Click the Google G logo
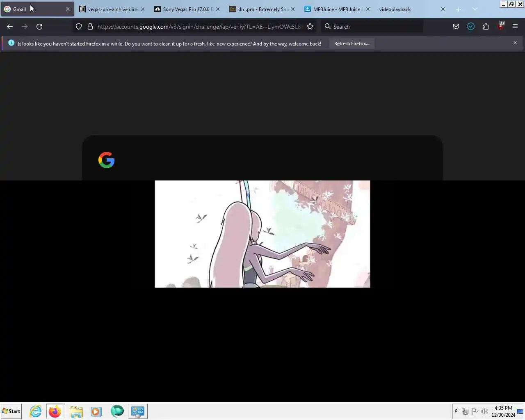The width and height of the screenshot is (525, 420). point(107,160)
